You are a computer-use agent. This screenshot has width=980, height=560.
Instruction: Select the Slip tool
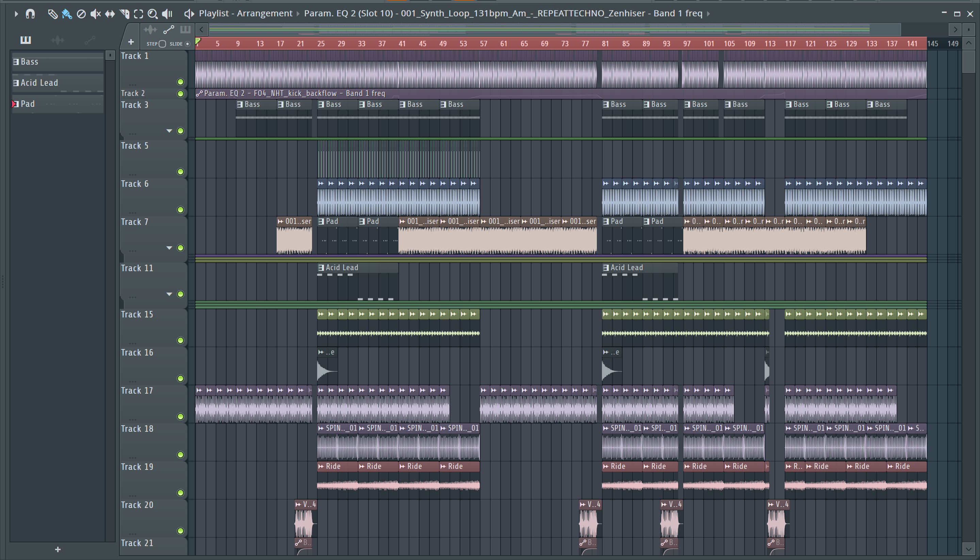click(110, 14)
